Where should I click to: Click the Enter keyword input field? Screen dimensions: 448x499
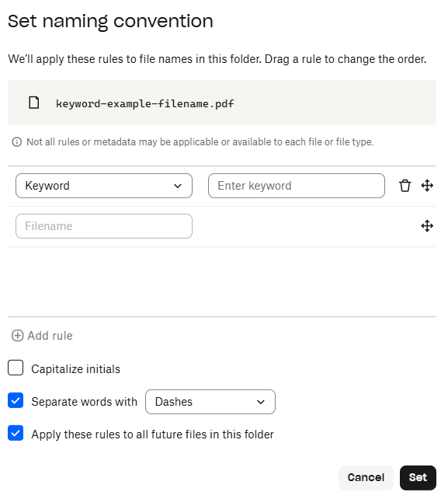coord(297,186)
